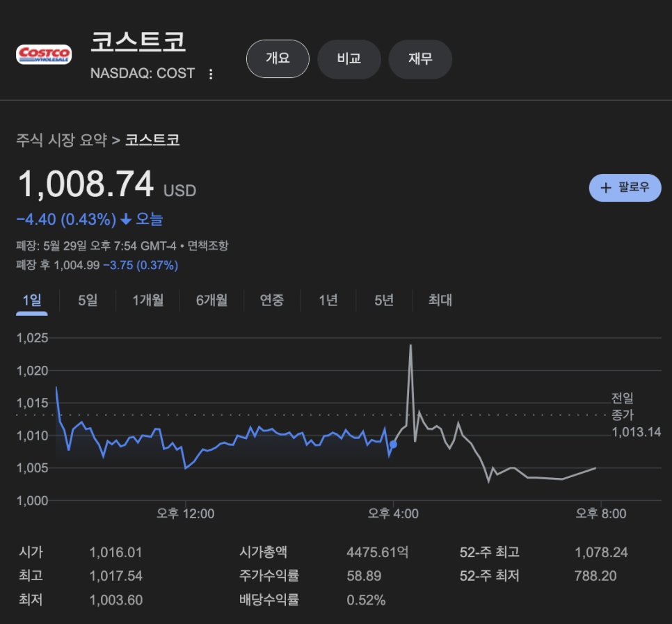Image resolution: width=672 pixels, height=624 pixels.
Task: Select the 1일 chart range
Action: pyautogui.click(x=32, y=300)
